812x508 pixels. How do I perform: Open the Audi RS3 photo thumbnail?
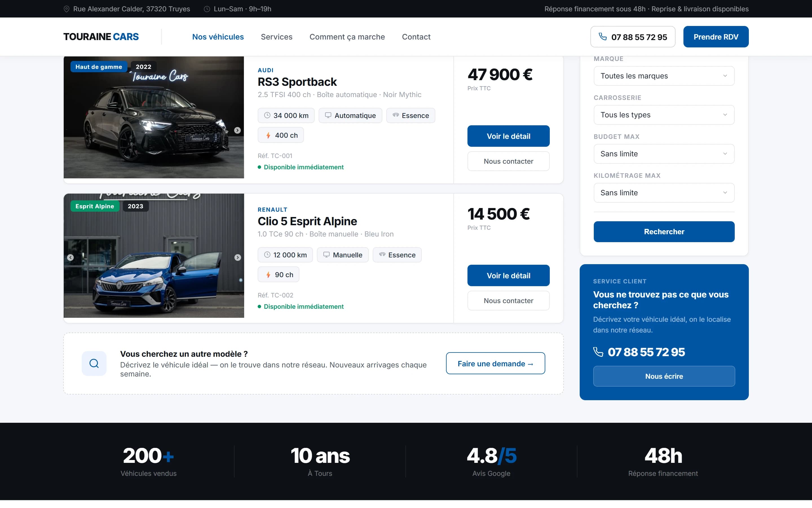[x=154, y=117]
